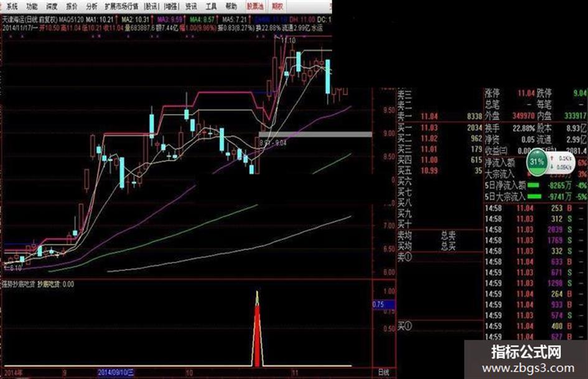Click the 买四 price 11.00
The image size is (588, 379).
429,160
